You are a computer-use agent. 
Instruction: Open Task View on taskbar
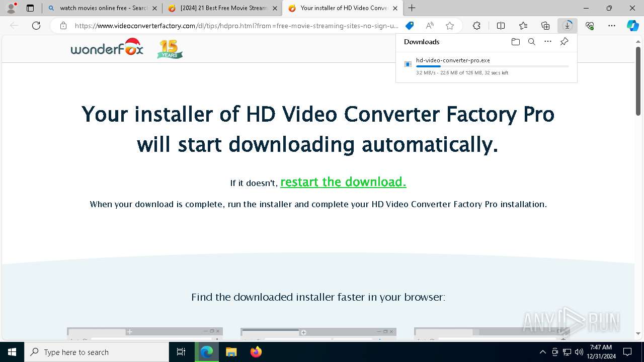coord(181,352)
